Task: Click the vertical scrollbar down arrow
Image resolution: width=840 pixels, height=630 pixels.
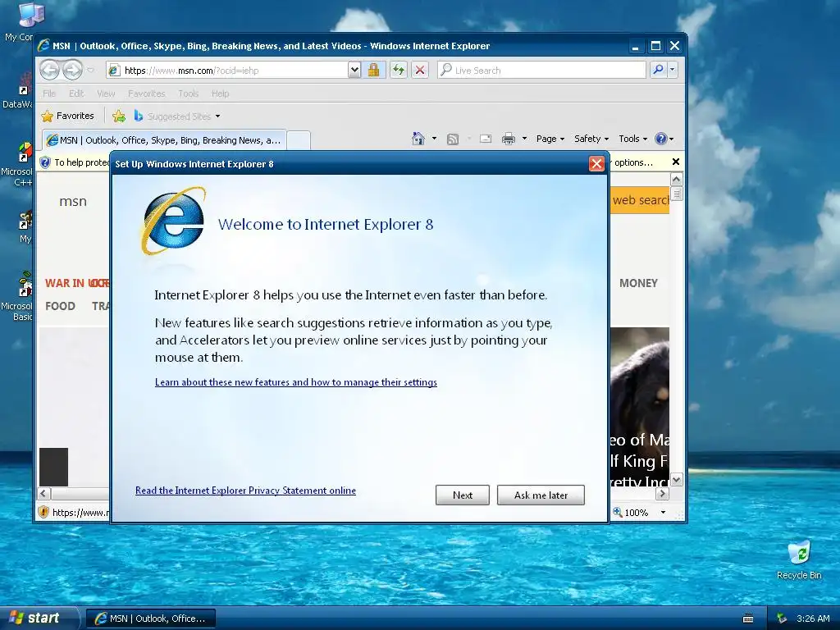Action: (676, 479)
